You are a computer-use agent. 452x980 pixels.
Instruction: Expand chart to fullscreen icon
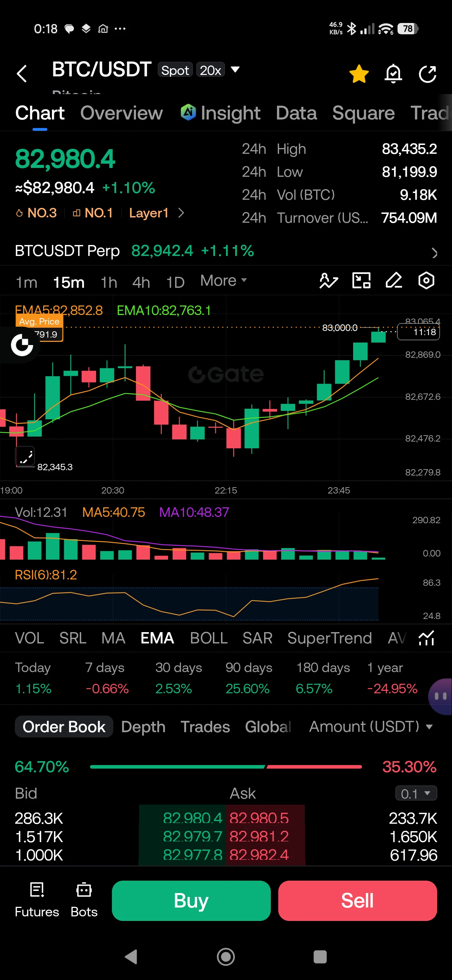pos(25,456)
